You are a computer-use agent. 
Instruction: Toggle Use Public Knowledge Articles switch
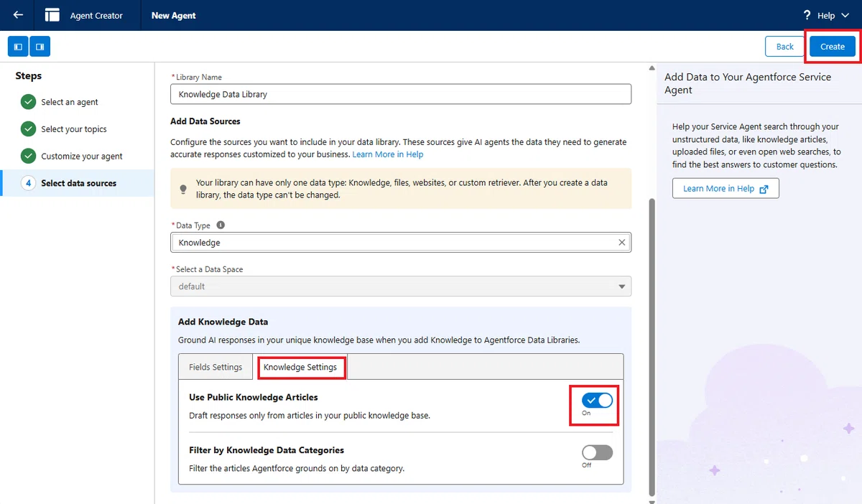click(597, 401)
